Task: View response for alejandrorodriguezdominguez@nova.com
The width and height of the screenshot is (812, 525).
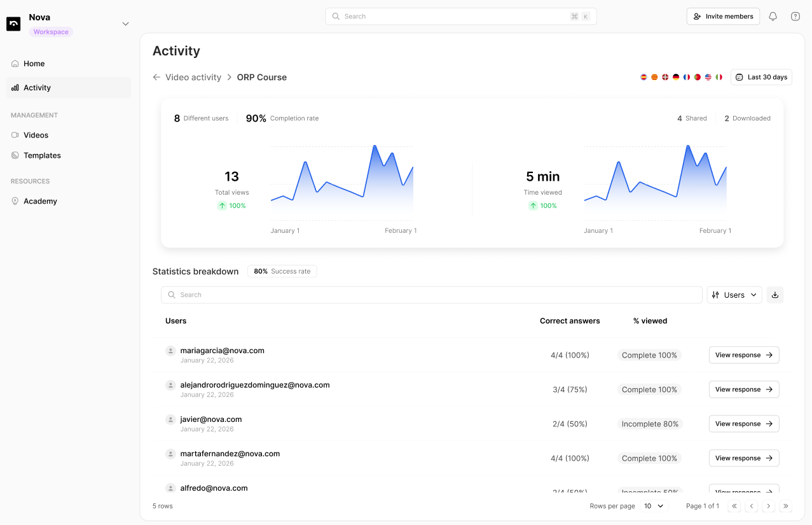Action: coord(744,389)
